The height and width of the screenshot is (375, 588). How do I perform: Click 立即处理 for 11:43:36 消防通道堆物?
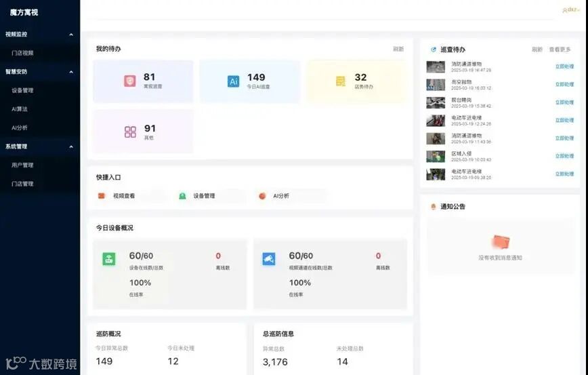click(564, 138)
